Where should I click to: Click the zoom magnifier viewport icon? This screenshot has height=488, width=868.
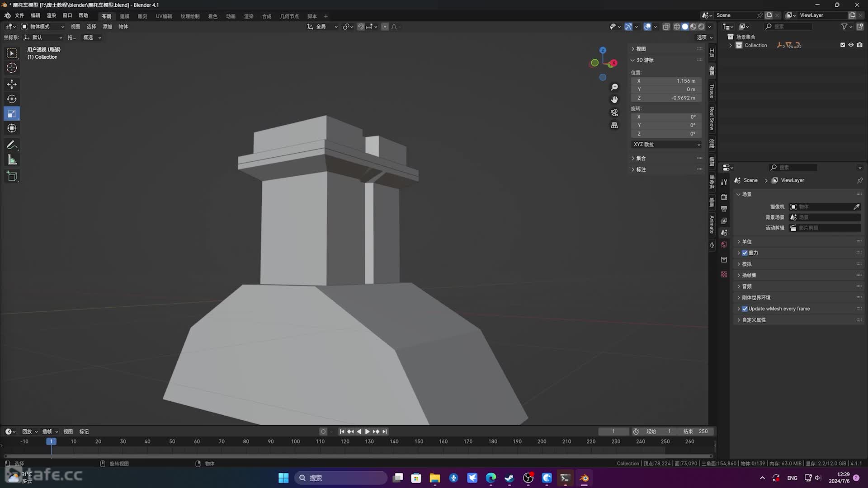(x=614, y=87)
